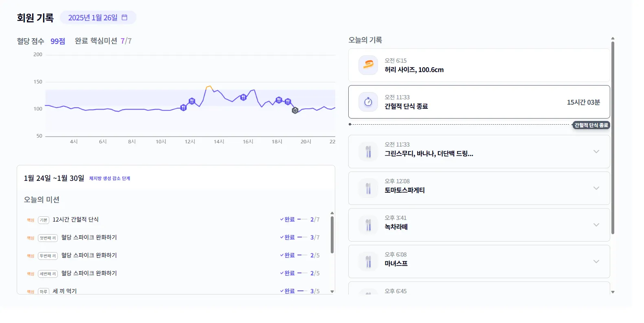Expand the 그린스무디, 바나나 meal entry chevron
Image resolution: width=644 pixels, height=323 pixels.
(596, 152)
